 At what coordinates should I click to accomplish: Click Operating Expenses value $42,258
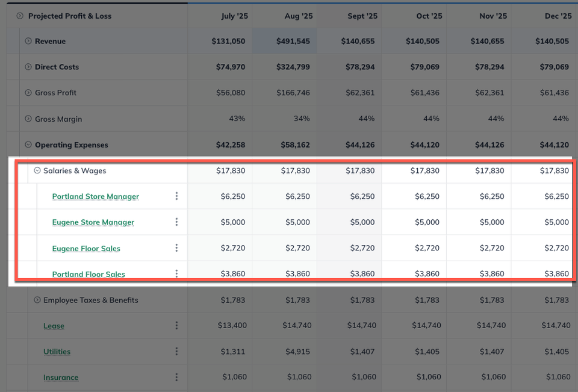coord(231,145)
